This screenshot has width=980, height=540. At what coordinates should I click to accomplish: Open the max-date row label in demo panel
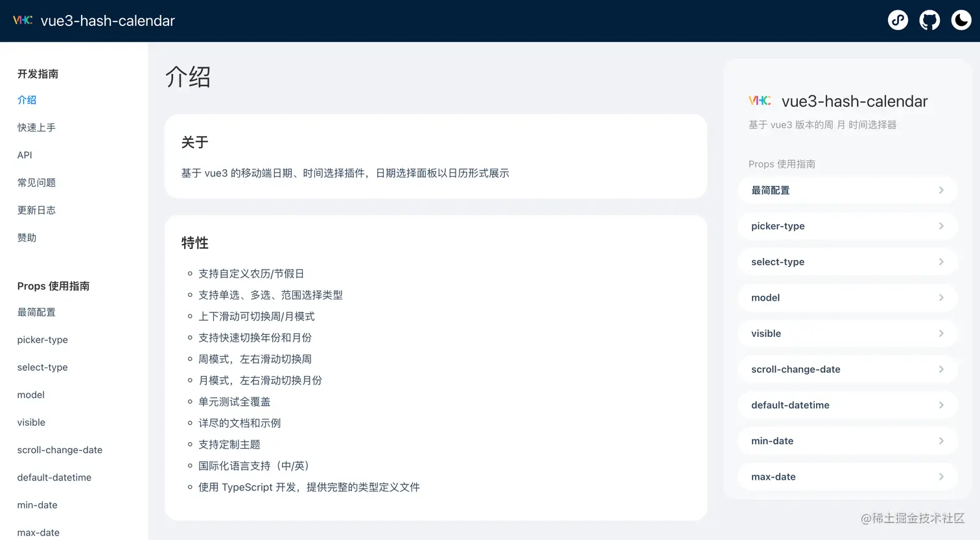coord(773,476)
